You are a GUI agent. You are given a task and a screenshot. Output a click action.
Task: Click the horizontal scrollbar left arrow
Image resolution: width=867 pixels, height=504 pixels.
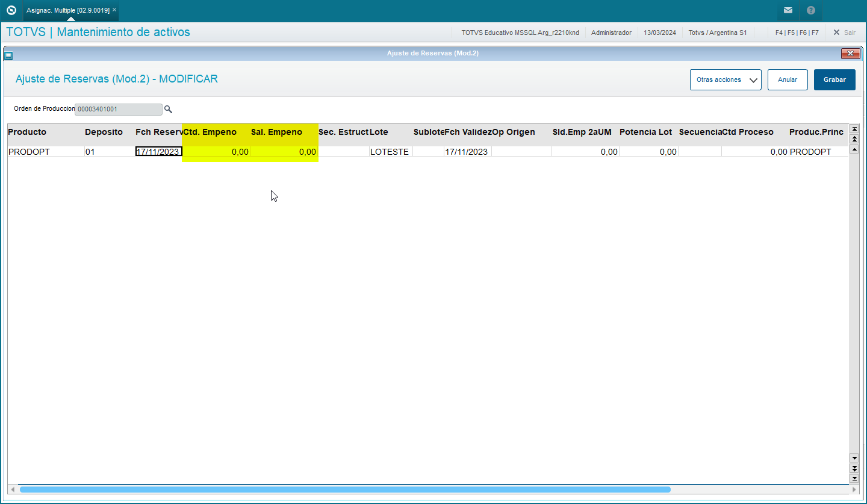[x=13, y=490]
